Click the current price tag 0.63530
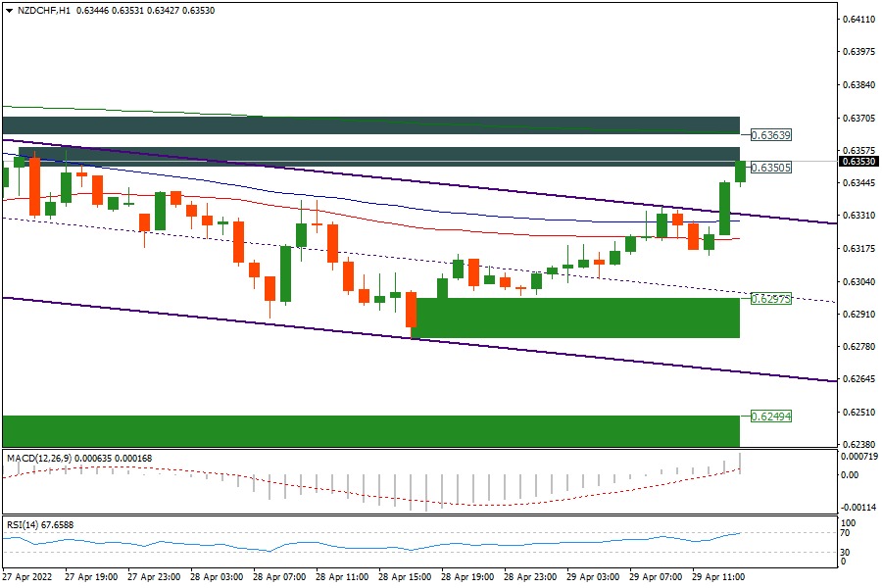 [859, 162]
